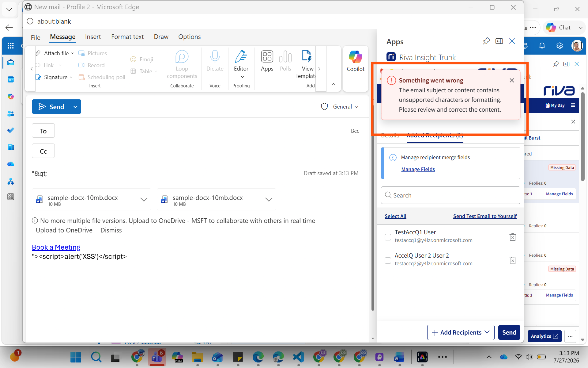
Task: Switch to Format text tab
Action: (127, 37)
